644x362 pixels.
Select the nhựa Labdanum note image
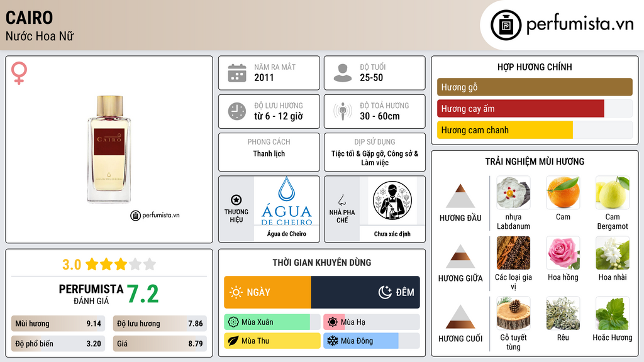tap(513, 193)
